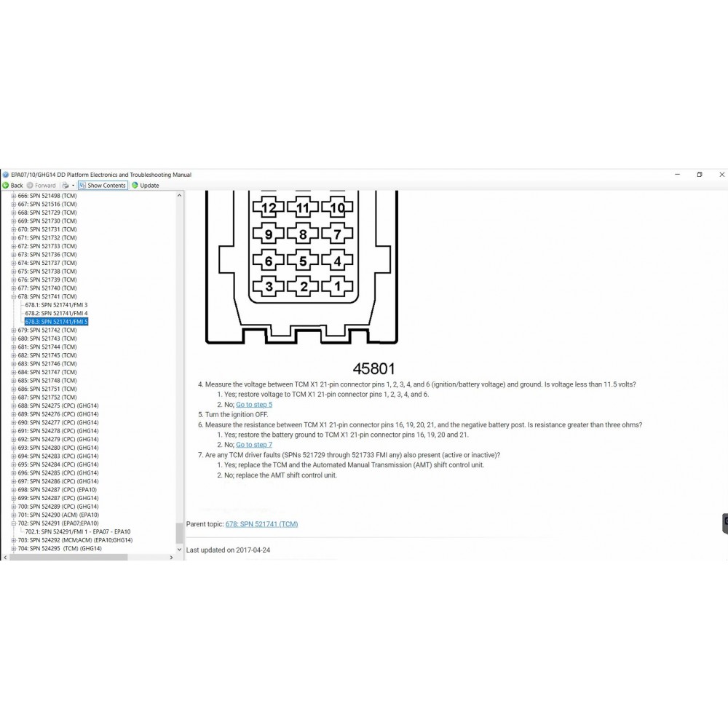Viewport: 728px width, 728px height.
Task: Click the green Back arrow icon
Action: pyautogui.click(x=7, y=186)
